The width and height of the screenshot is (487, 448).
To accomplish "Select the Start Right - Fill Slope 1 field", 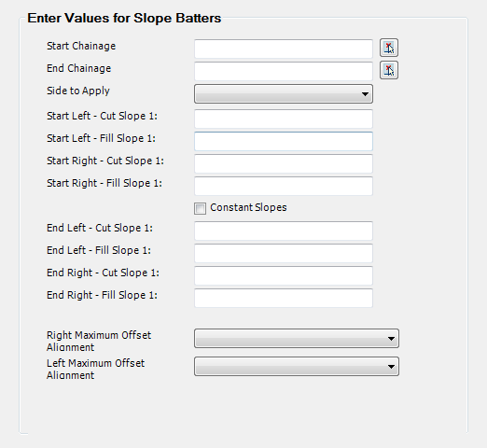I will [284, 186].
